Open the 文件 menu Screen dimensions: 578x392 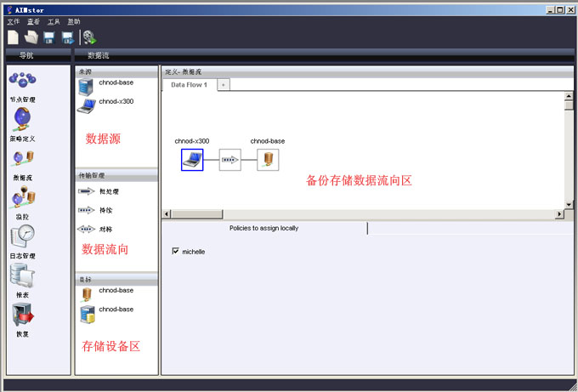pos(13,20)
